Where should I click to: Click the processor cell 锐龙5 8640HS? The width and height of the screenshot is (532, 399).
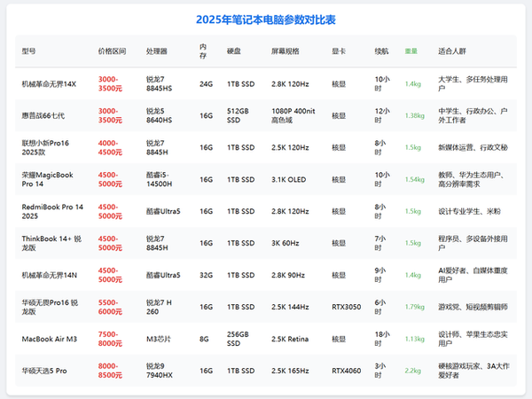coord(159,115)
